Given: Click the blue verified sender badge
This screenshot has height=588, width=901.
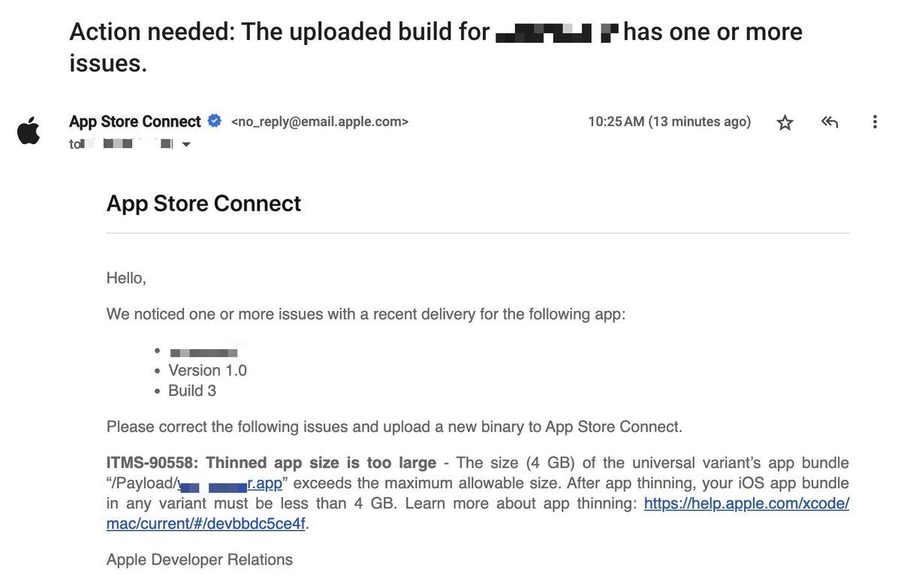Looking at the screenshot, I should click(215, 121).
